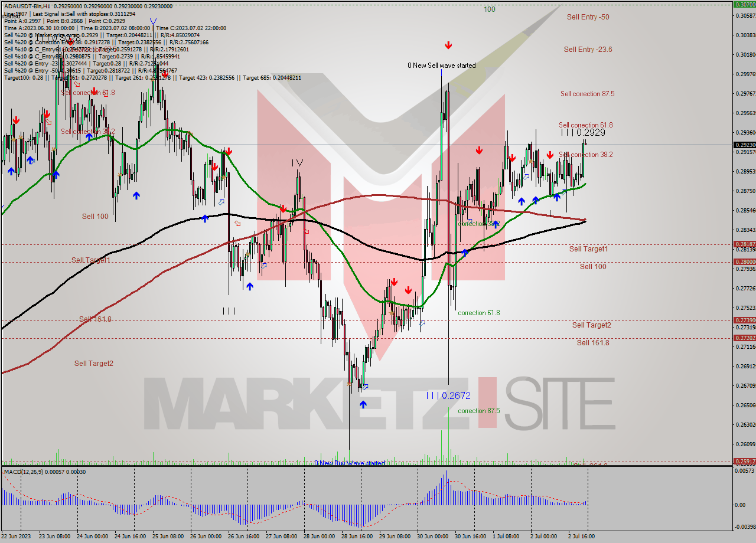This screenshot has height=543, width=756.
Task: Click the red 0.27390 price tag
Action: coord(744,320)
